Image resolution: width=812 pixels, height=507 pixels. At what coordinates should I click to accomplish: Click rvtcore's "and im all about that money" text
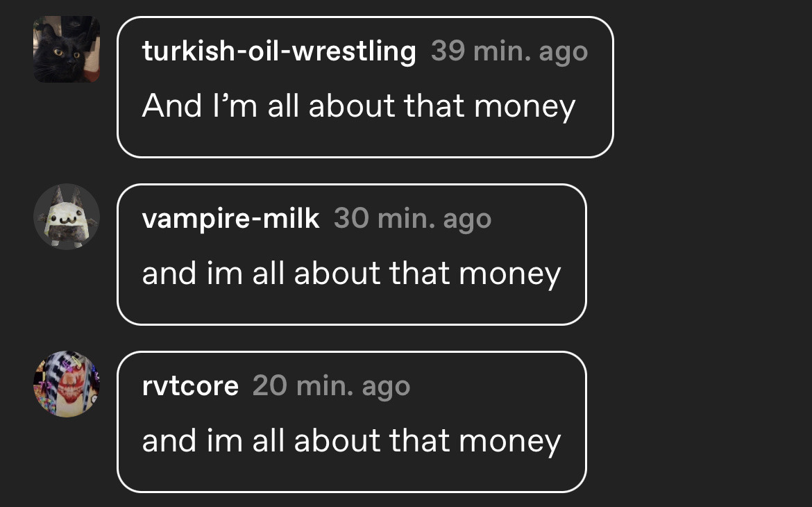tap(352, 442)
